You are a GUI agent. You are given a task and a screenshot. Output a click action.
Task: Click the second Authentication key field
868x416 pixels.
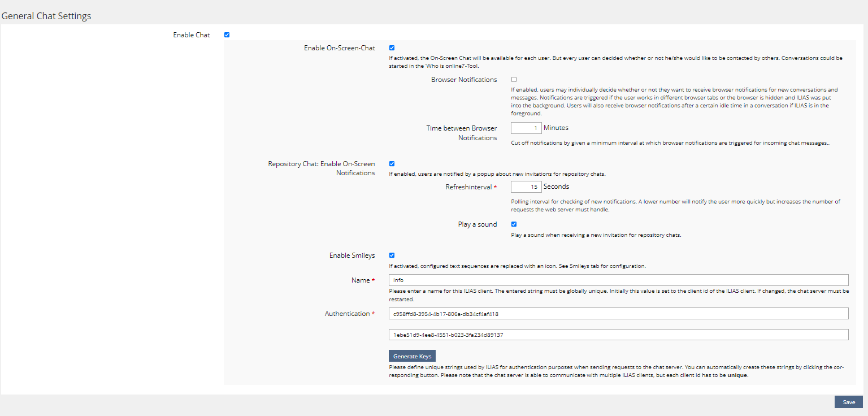tap(618, 335)
